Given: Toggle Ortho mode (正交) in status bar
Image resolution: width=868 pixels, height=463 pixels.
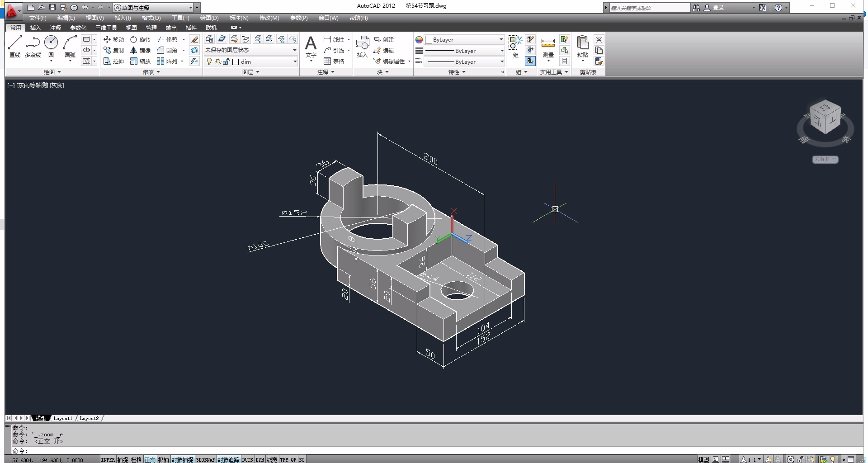Looking at the screenshot, I should tap(150, 459).
